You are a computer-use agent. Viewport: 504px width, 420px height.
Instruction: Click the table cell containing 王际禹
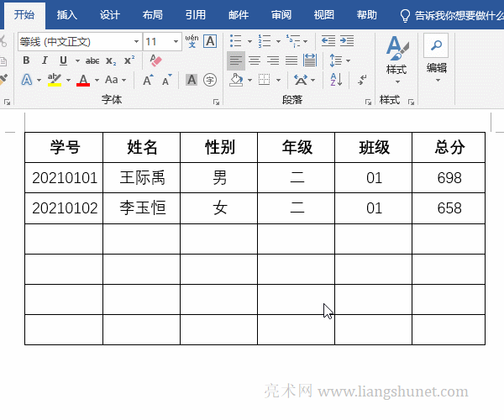coord(141,178)
